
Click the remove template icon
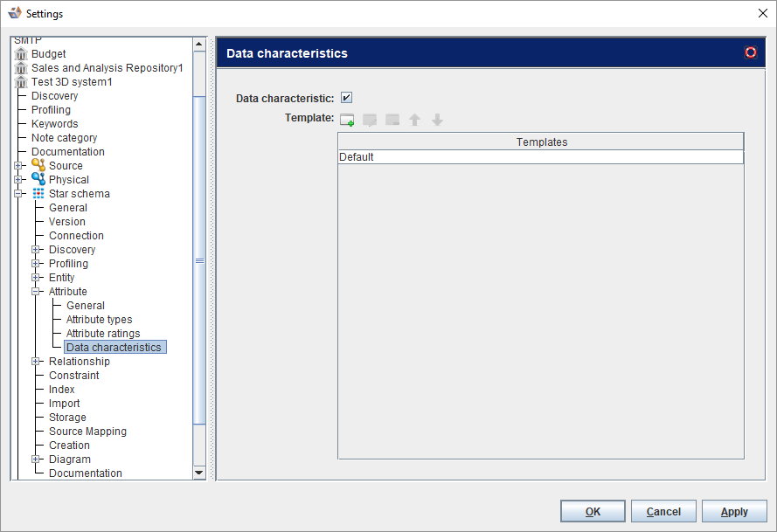392,120
